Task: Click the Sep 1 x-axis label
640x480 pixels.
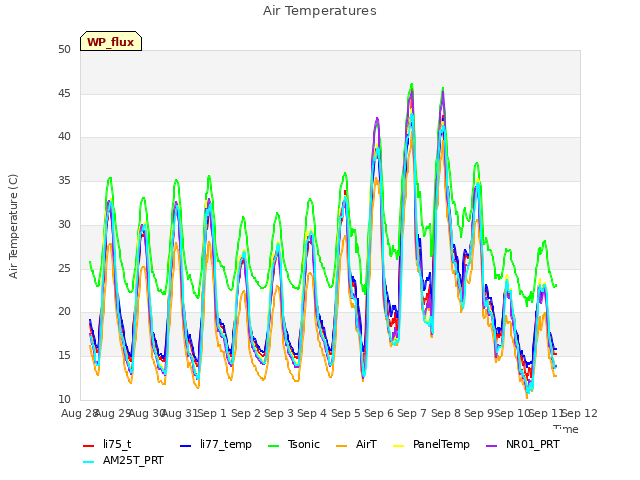Action: click(212, 413)
